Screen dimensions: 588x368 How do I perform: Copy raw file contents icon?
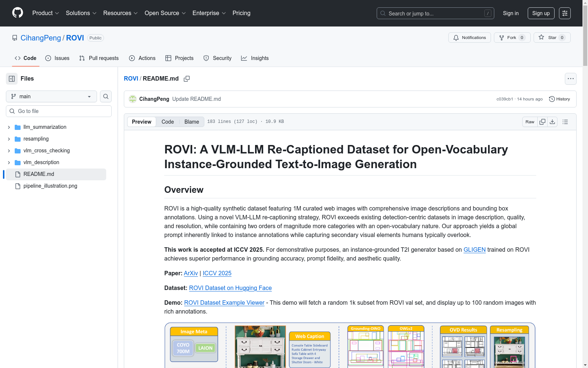coord(542,122)
